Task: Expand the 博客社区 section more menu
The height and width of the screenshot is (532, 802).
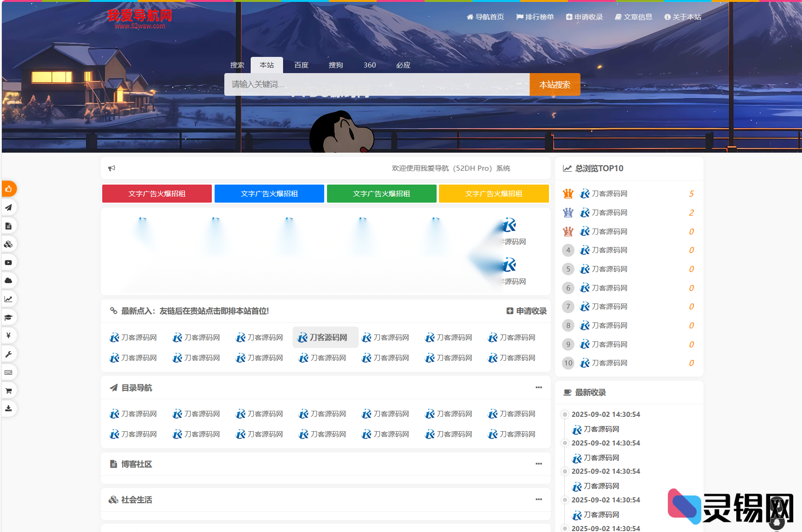Action: click(x=538, y=464)
